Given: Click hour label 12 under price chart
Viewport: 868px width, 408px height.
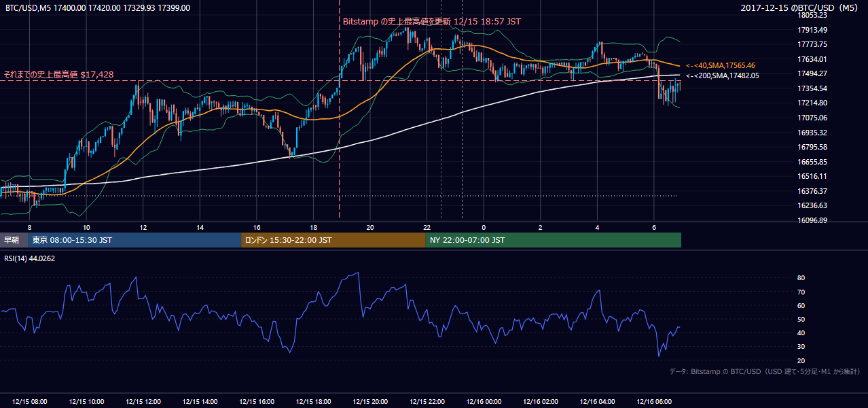Looking at the screenshot, I should pyautogui.click(x=143, y=226).
